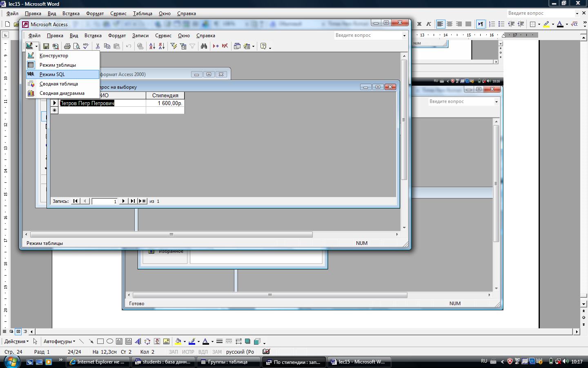Image resolution: width=588 pixels, height=368 pixels.
Task: Toggle Word center alignment button
Action: (450, 24)
